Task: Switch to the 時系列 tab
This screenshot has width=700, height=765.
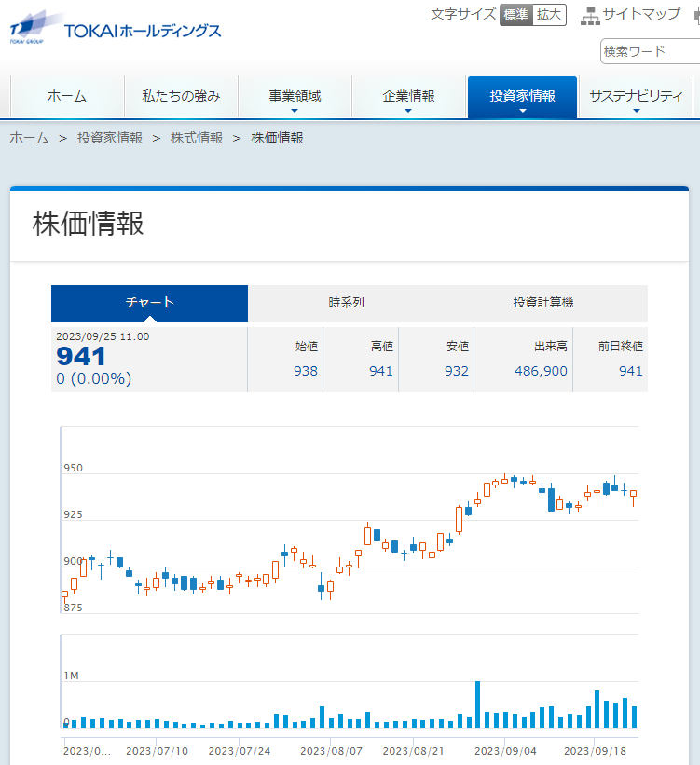Action: 346,303
